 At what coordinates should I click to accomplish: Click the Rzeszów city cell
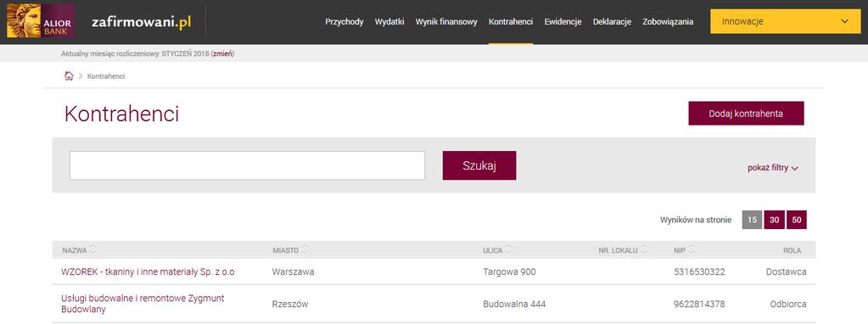pyautogui.click(x=290, y=304)
